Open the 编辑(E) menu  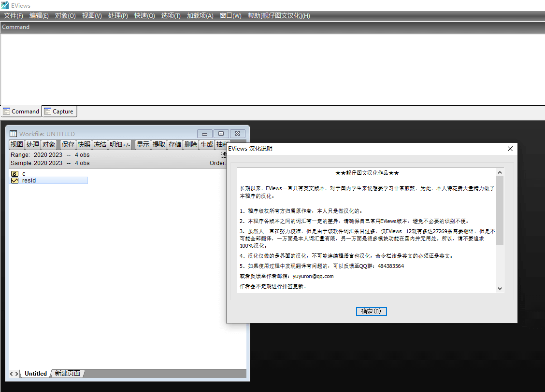(39, 15)
